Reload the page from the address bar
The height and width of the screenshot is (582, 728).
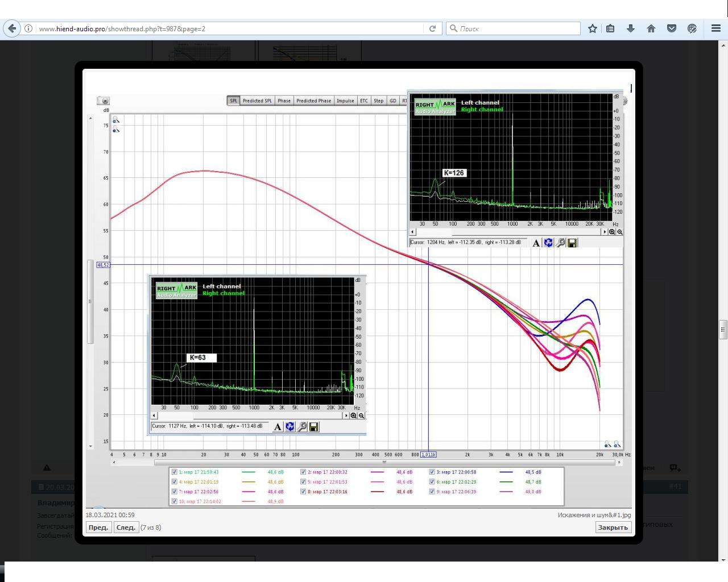pos(432,28)
